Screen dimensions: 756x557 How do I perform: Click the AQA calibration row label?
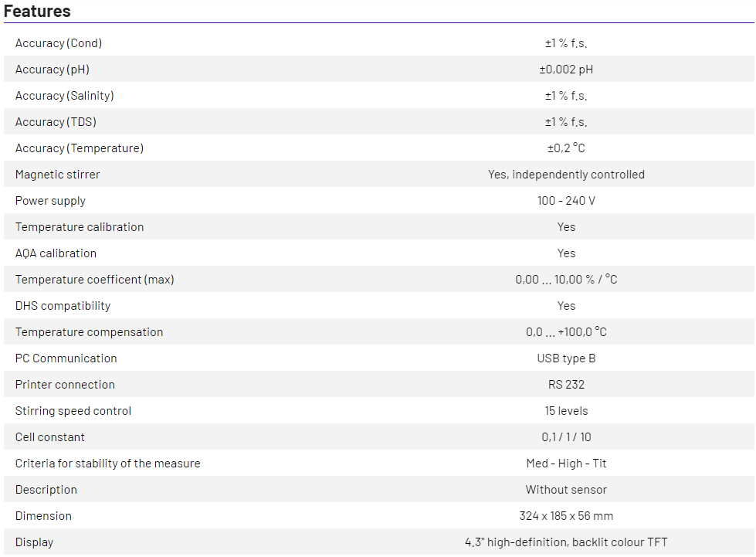point(56,253)
